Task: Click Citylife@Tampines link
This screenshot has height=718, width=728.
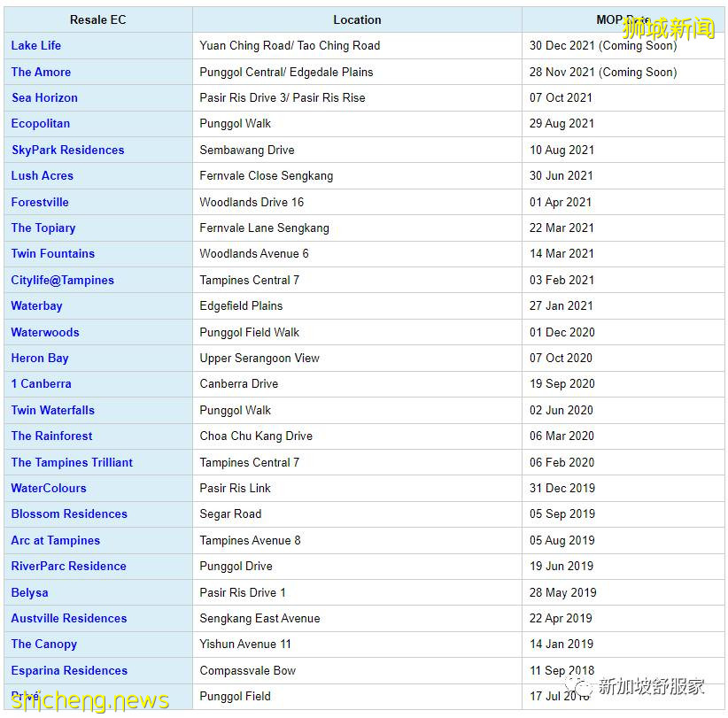Action: pos(63,280)
